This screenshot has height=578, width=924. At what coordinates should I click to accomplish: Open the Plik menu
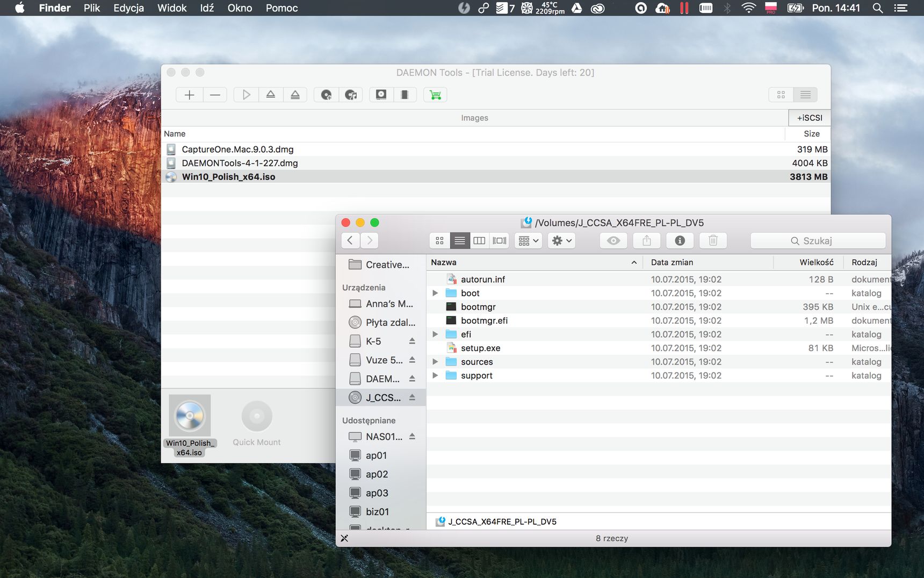pyautogui.click(x=92, y=8)
